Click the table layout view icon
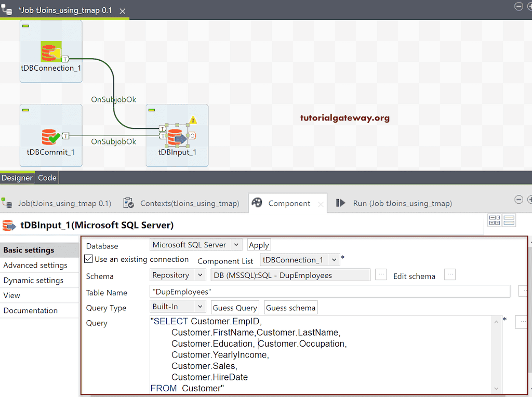Viewport: 532px width, 397px height. click(494, 220)
